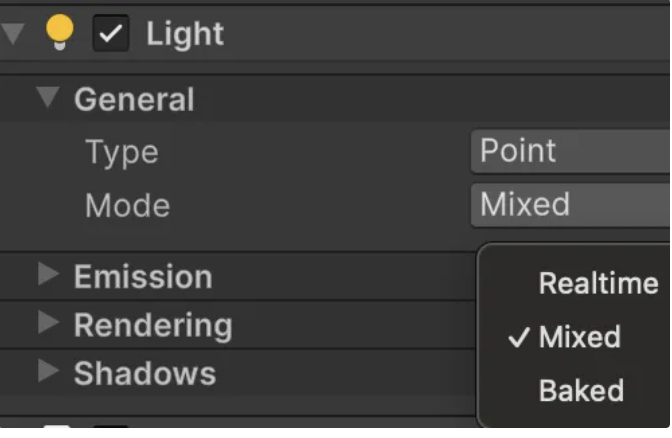The width and height of the screenshot is (672, 438).
Task: Disable the Light component checkbox
Action: point(111,35)
